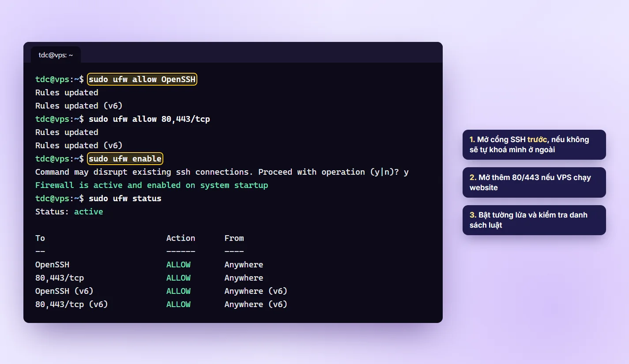Select the "tdc@vps: ~" terminal tab
The width and height of the screenshot is (629, 364).
(x=56, y=55)
